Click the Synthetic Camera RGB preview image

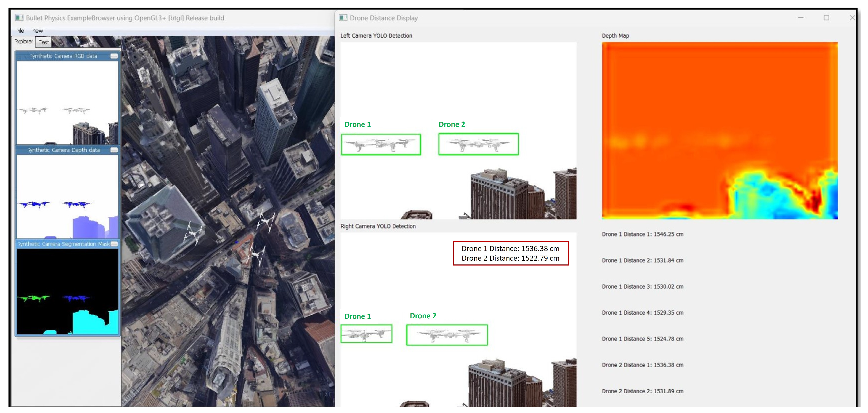(67, 103)
